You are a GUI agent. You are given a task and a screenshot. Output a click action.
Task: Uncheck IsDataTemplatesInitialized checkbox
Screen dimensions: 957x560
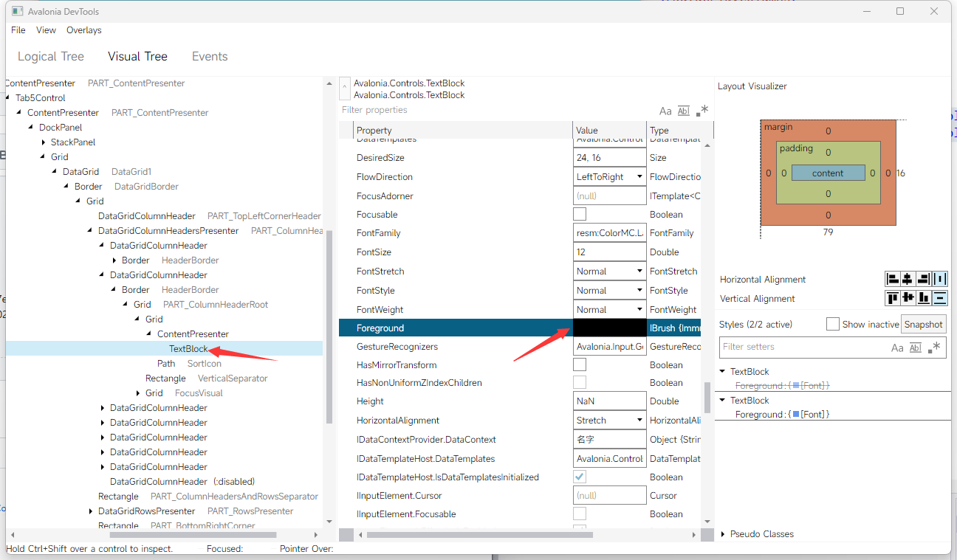click(x=580, y=476)
